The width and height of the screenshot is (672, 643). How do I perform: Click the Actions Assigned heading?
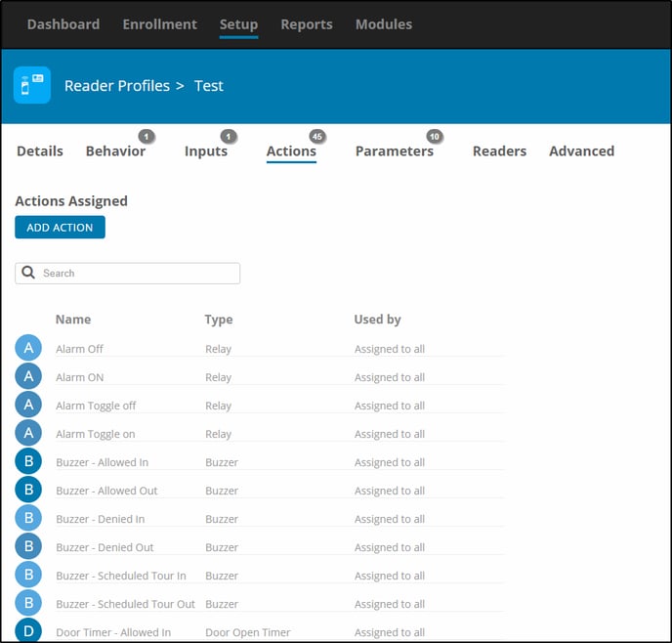point(71,201)
